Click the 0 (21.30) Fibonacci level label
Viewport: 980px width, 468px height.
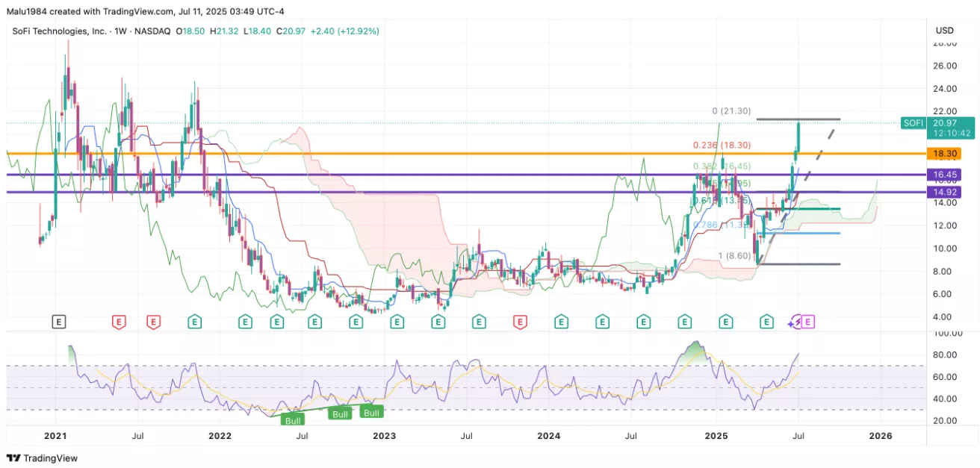731,111
